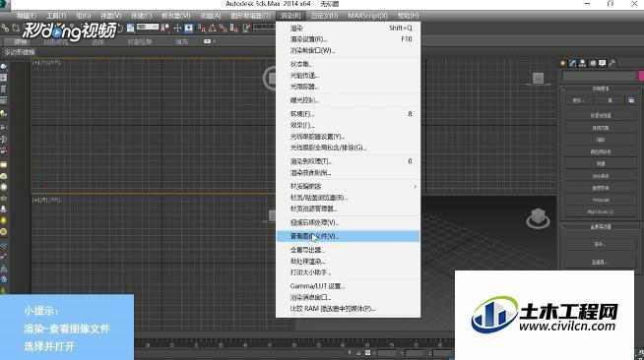Switch to the 对象绘制 ribbon tab
The height and width of the screenshot is (360, 644).
pos(140,42)
